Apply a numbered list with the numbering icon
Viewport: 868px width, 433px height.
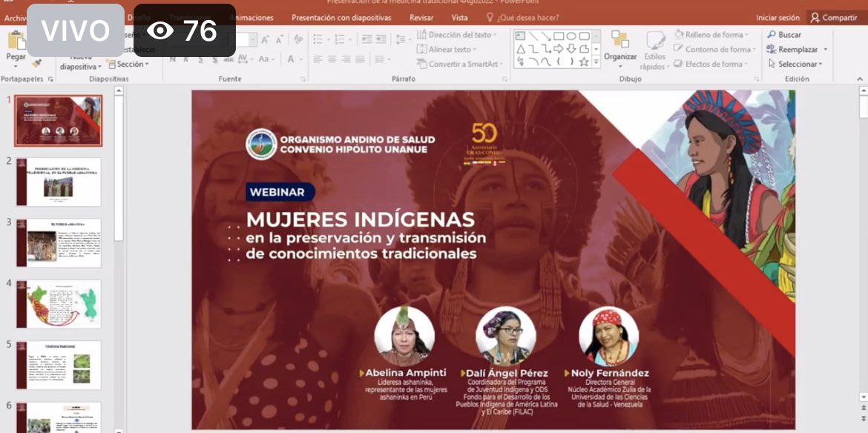339,39
